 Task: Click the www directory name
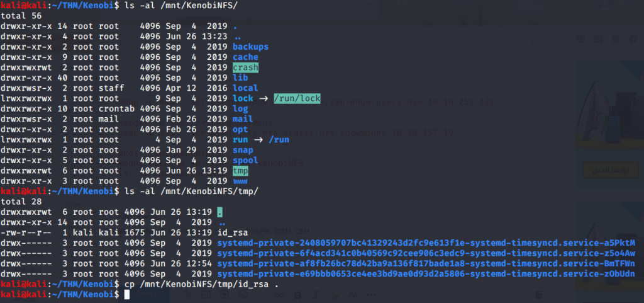pos(240,181)
